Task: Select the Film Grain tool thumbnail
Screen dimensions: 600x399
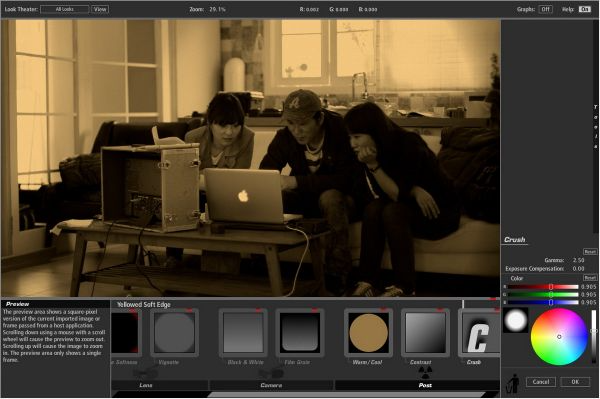Action: click(x=300, y=333)
